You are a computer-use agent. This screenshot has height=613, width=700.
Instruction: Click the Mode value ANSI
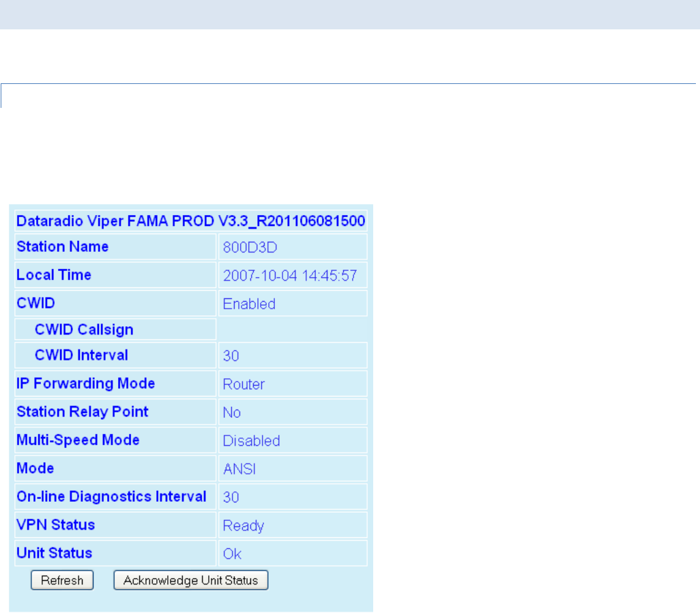(239, 469)
